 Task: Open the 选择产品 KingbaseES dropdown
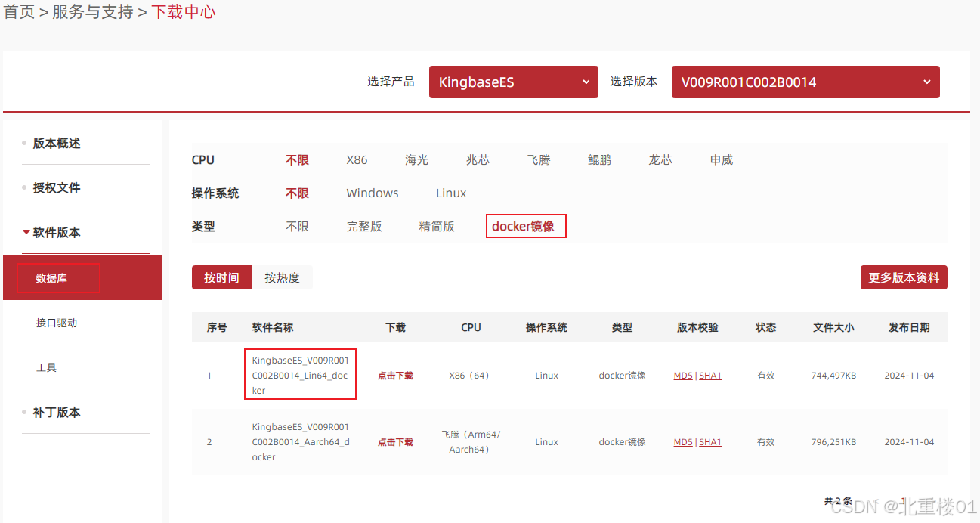(513, 82)
